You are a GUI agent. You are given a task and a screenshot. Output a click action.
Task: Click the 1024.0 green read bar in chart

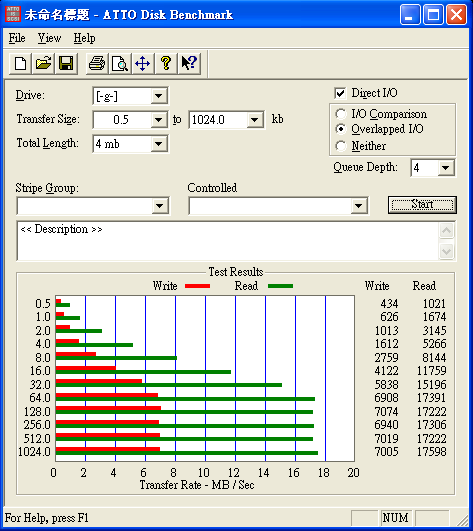(187, 453)
